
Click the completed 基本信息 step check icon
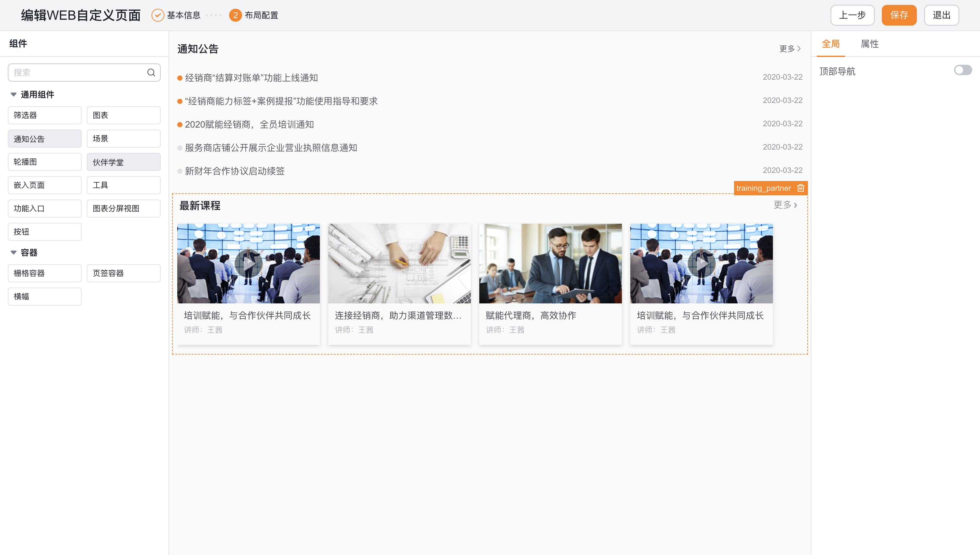coord(157,15)
